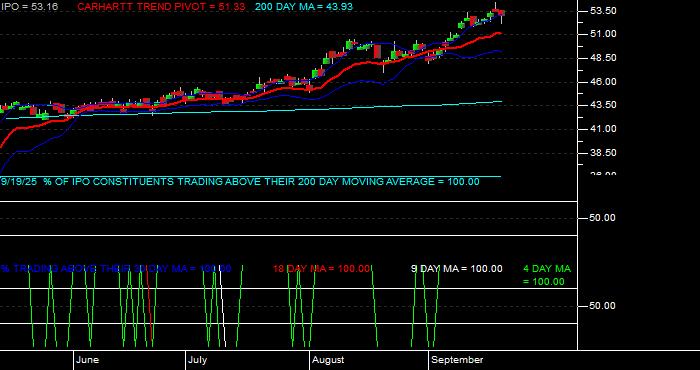
Task: Click the August month marker on the timeline
Action: (328, 360)
